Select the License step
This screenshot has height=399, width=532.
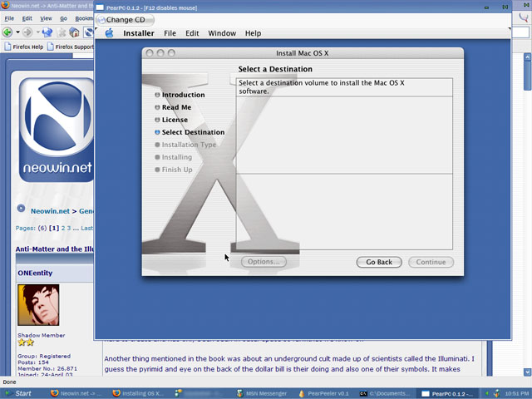171,120
